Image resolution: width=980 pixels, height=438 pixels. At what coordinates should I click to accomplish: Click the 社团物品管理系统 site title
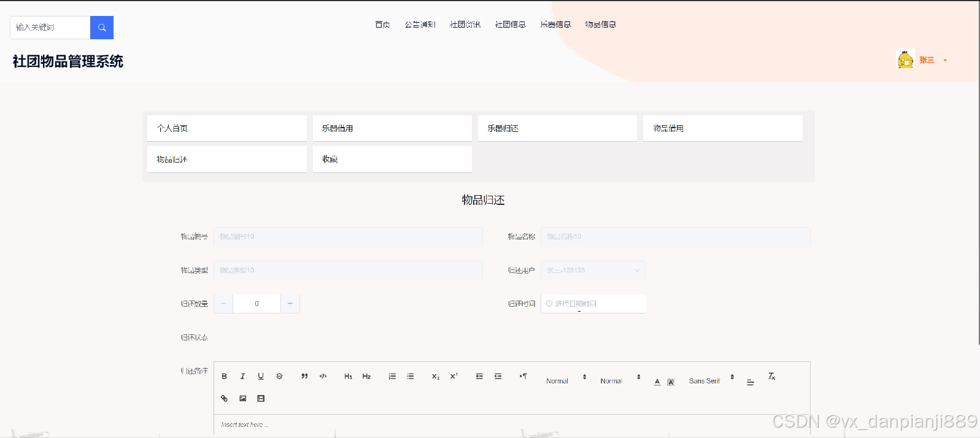[68, 61]
